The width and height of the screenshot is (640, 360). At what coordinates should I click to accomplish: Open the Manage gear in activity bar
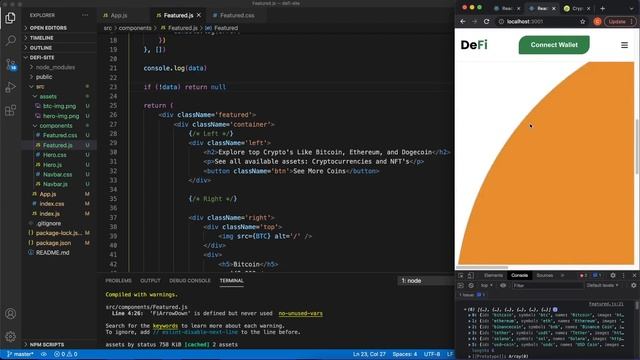pos(11,336)
